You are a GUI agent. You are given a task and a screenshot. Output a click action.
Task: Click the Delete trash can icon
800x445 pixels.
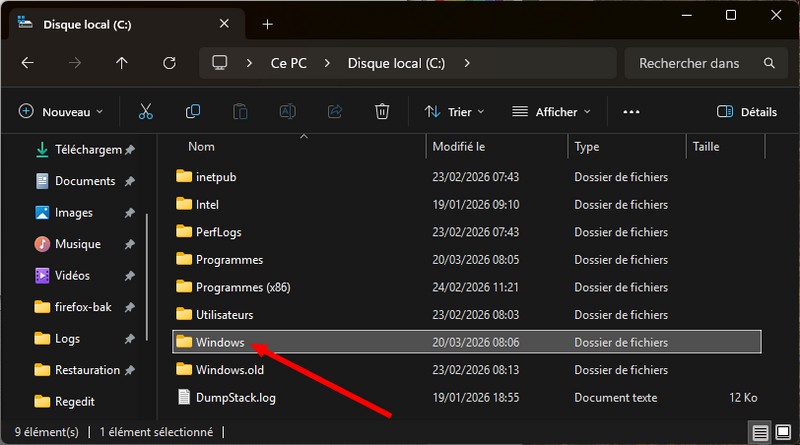pos(382,112)
